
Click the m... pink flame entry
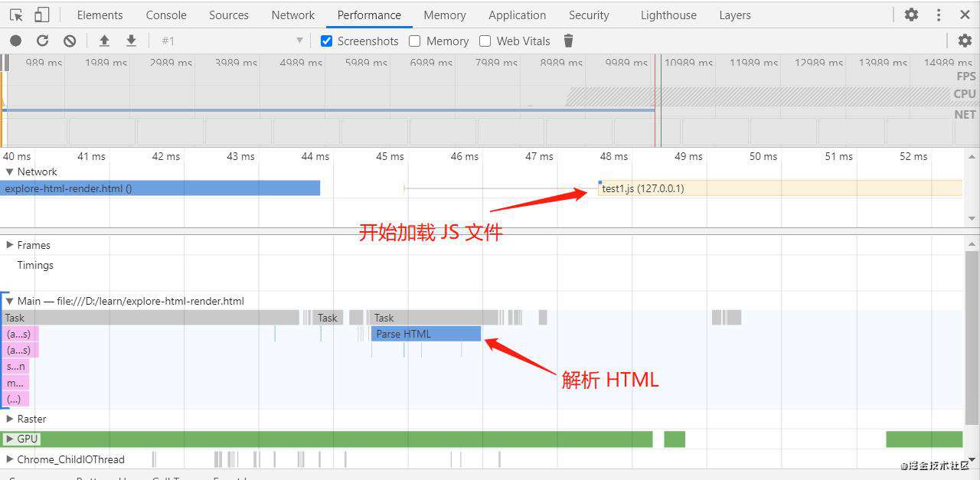(15, 383)
